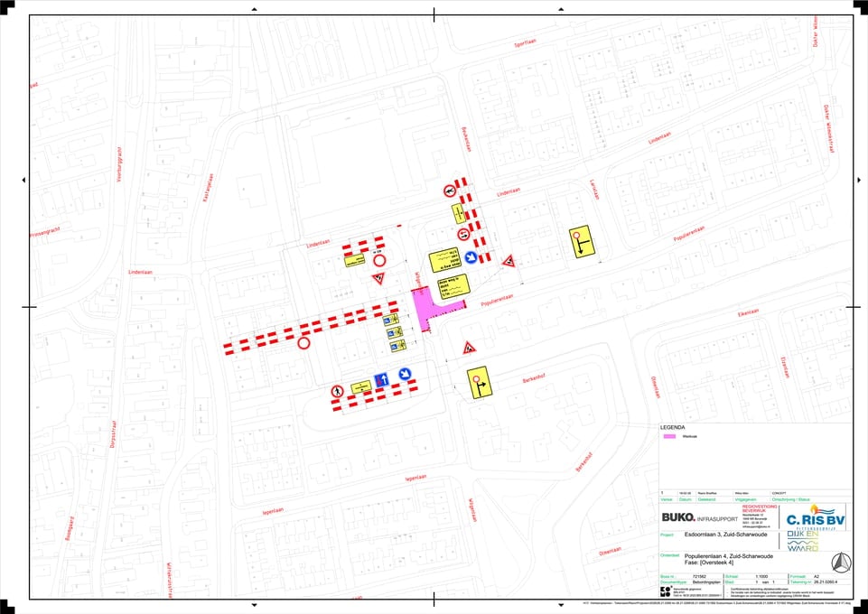Click the lower yellow text board sign near pink area
The height and width of the screenshot is (614, 868).
point(453,287)
